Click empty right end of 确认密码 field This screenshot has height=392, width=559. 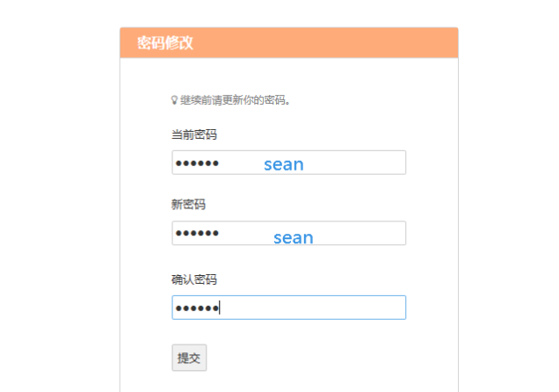coord(387,308)
